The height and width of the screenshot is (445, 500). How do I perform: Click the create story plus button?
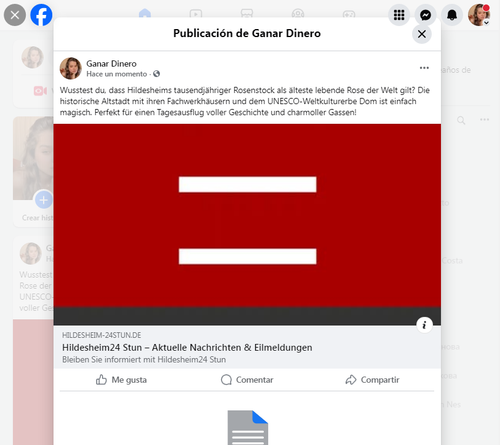tap(44, 200)
